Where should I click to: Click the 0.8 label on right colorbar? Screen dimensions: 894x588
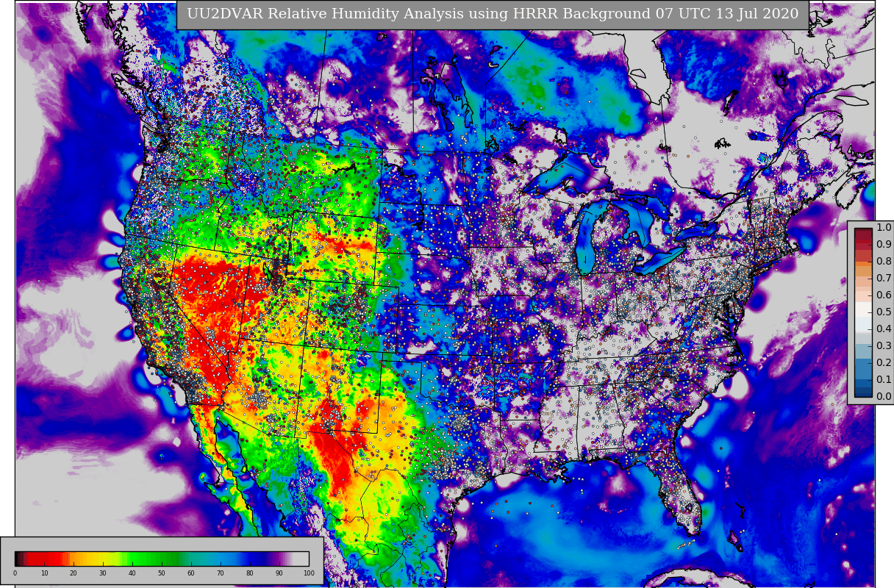(x=883, y=262)
